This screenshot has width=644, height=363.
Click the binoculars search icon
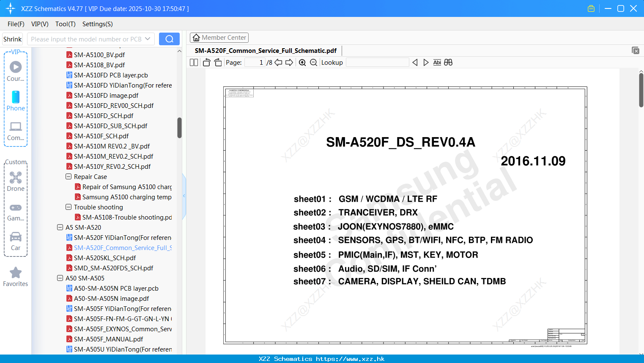[x=448, y=62]
